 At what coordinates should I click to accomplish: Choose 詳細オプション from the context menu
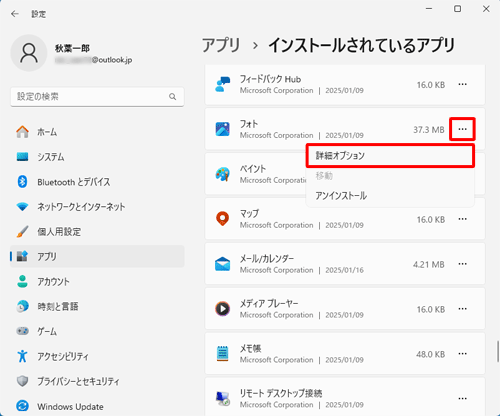pyautogui.click(x=390, y=156)
